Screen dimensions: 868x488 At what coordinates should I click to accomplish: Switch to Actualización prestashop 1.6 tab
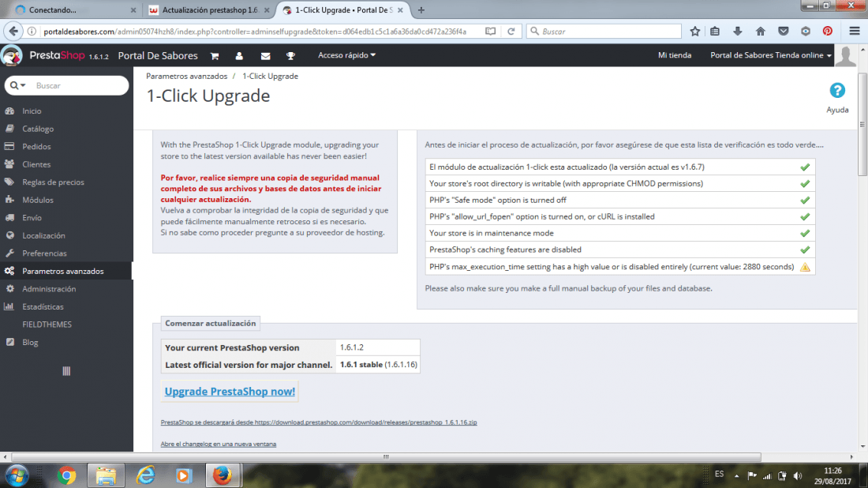(210, 10)
